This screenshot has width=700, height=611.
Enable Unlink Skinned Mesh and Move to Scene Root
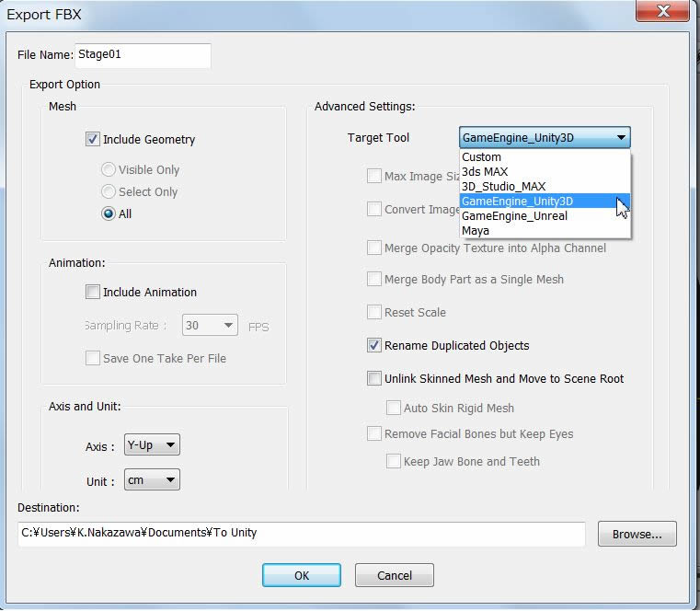(374, 379)
